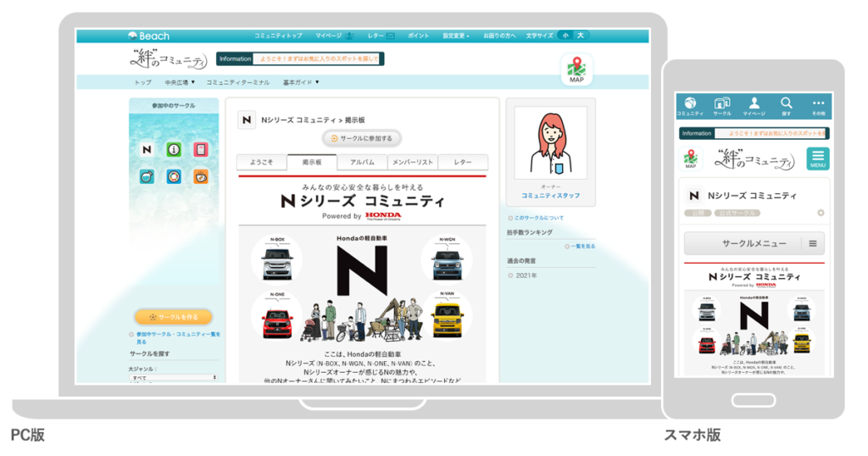Go to トップ in sub navigation

pos(142,82)
